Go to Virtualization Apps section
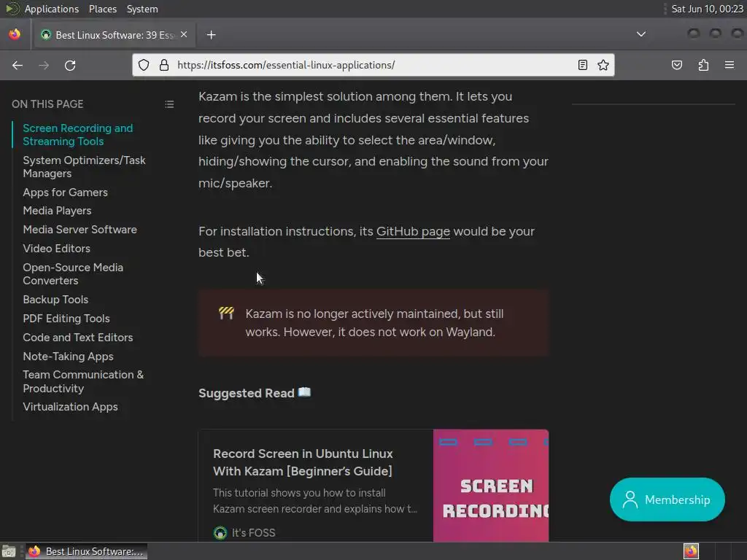The height and width of the screenshot is (560, 747). click(71, 407)
